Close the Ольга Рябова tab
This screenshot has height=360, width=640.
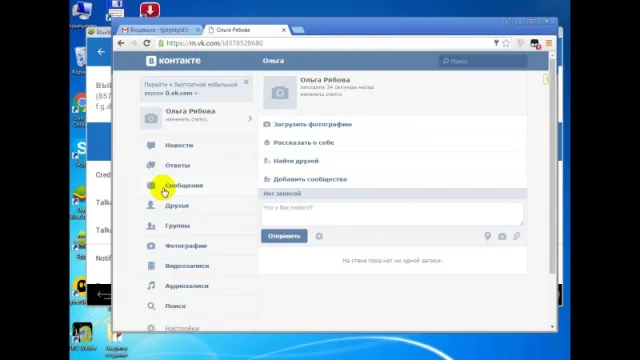pos(284,30)
